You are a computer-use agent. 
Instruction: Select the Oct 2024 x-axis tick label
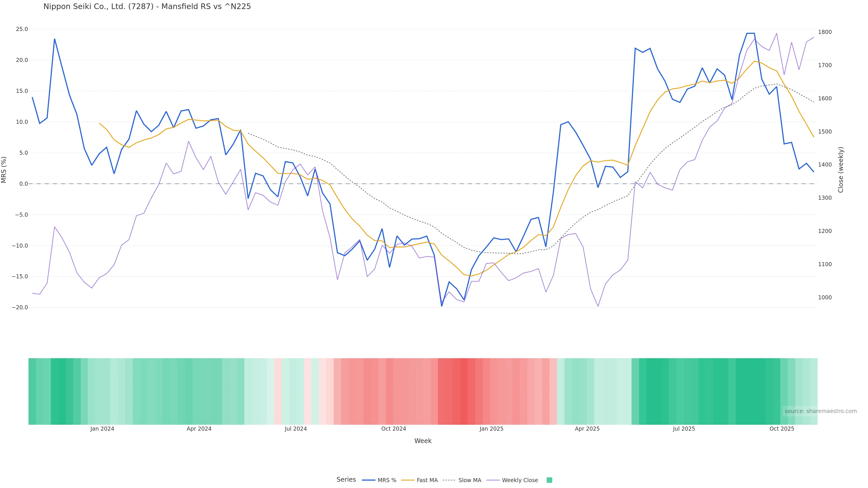(394, 429)
